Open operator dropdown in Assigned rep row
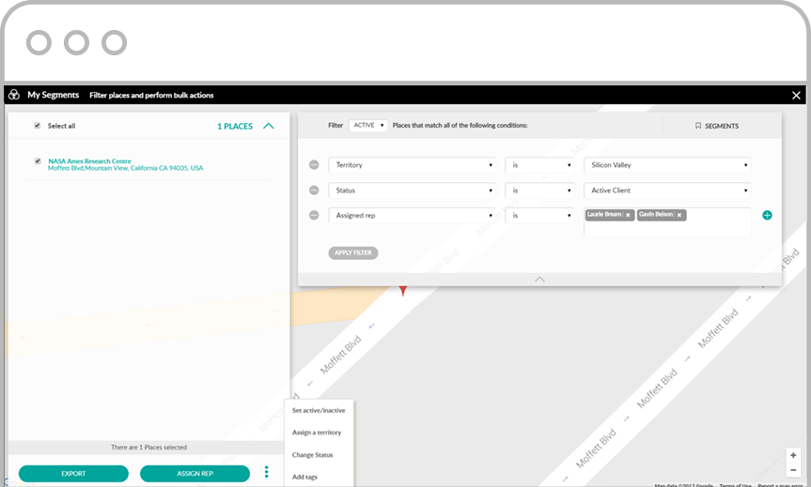Image resolution: width=811 pixels, height=487 pixels. (x=539, y=215)
